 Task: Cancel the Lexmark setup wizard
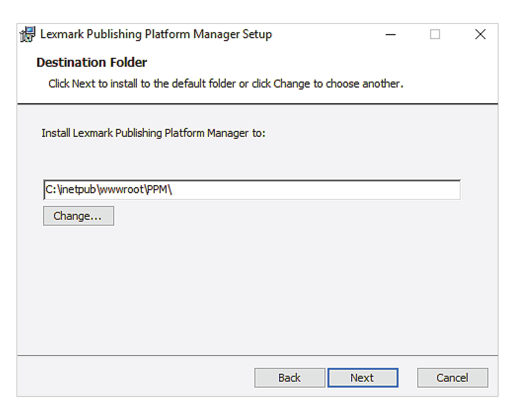click(x=452, y=378)
